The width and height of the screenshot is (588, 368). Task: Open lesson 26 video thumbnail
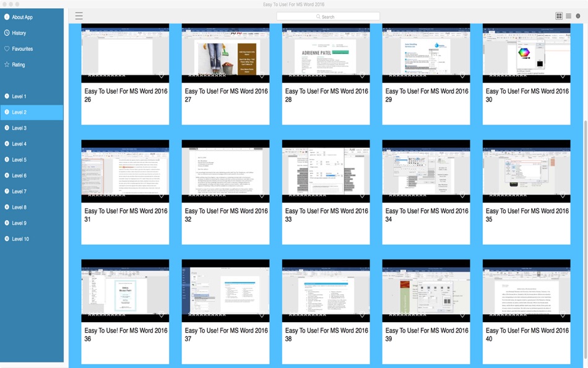(125, 53)
